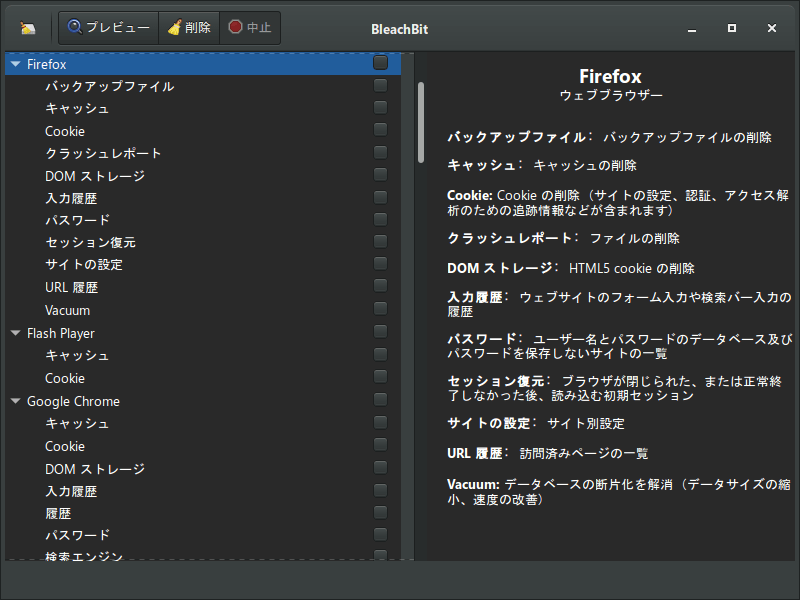Close the BleachBit window
Image resolution: width=800 pixels, height=600 pixels.
[771, 28]
